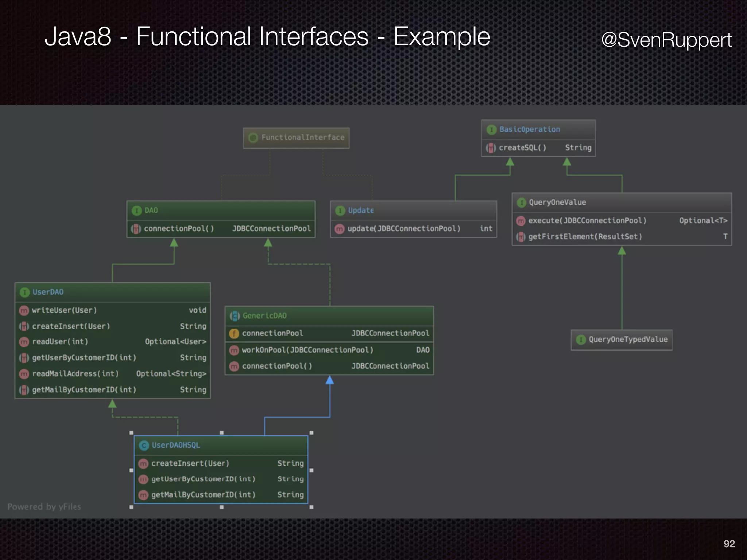Image resolution: width=747 pixels, height=560 pixels.
Task: Select the UserDAOHSQL node title
Action: [x=176, y=445]
